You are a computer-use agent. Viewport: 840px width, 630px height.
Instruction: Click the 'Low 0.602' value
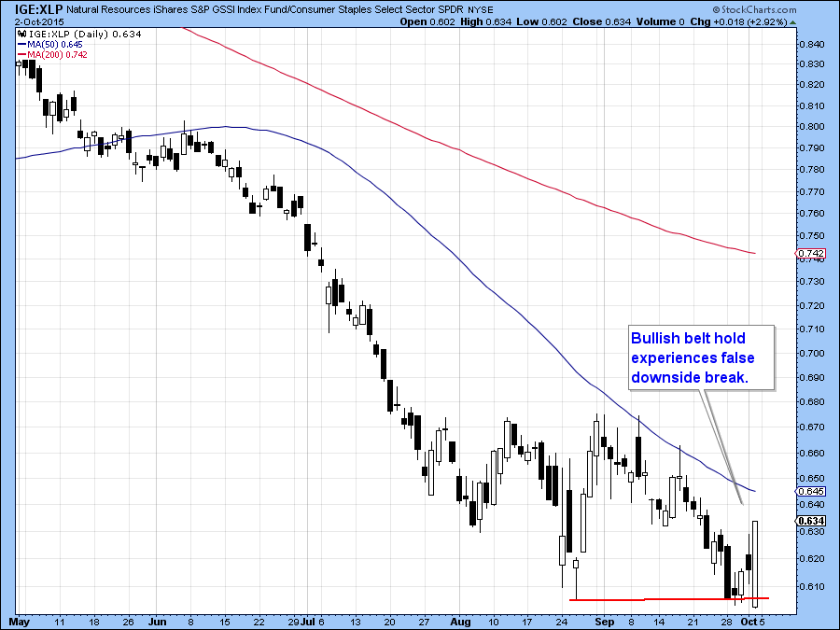coord(541,22)
